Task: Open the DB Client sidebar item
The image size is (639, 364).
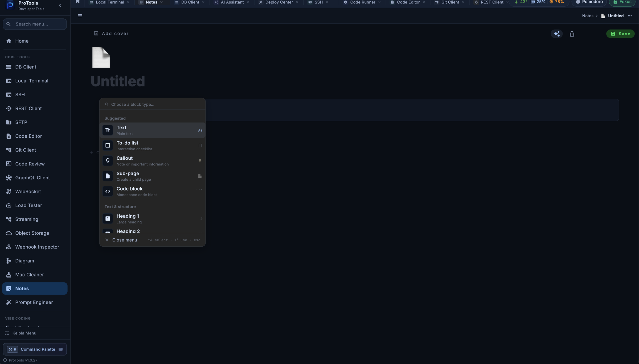Action: coord(35,67)
